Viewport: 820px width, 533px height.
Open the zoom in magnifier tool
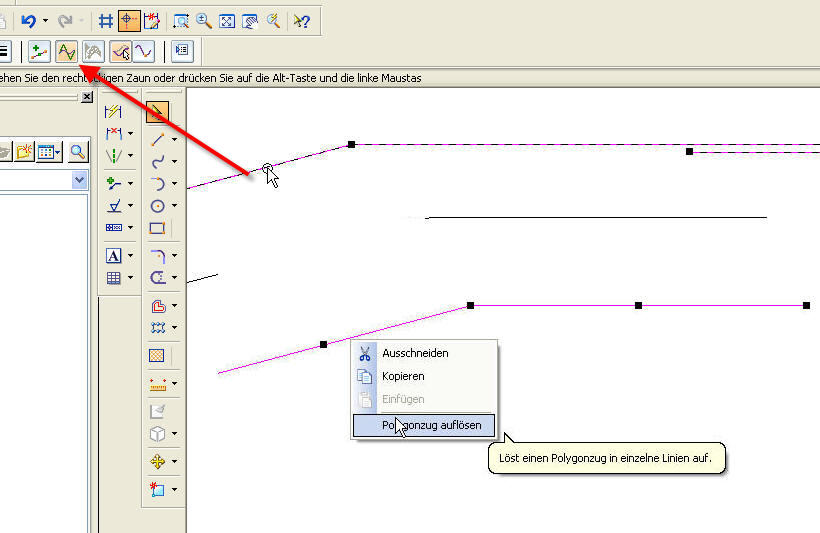click(204, 20)
